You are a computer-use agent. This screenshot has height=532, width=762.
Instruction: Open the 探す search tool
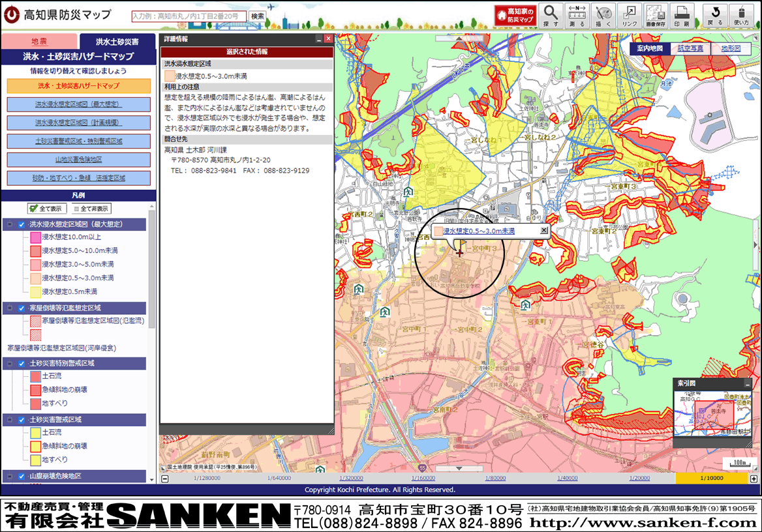(551, 15)
